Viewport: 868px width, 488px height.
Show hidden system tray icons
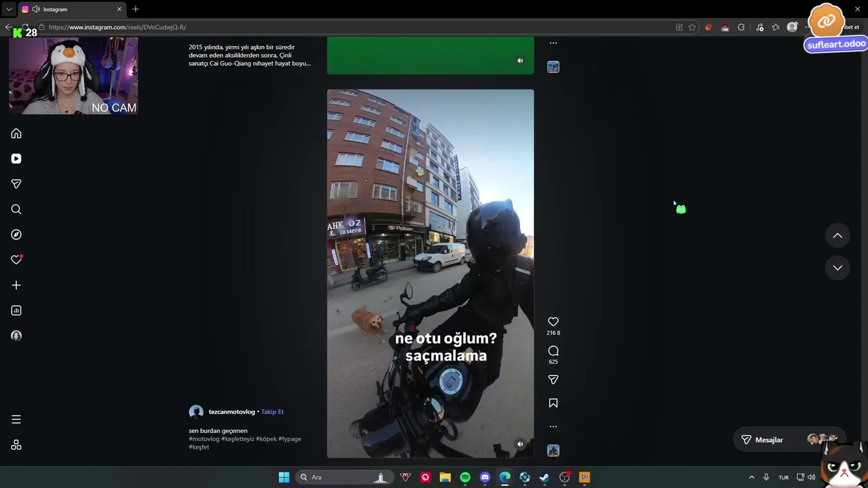751,477
